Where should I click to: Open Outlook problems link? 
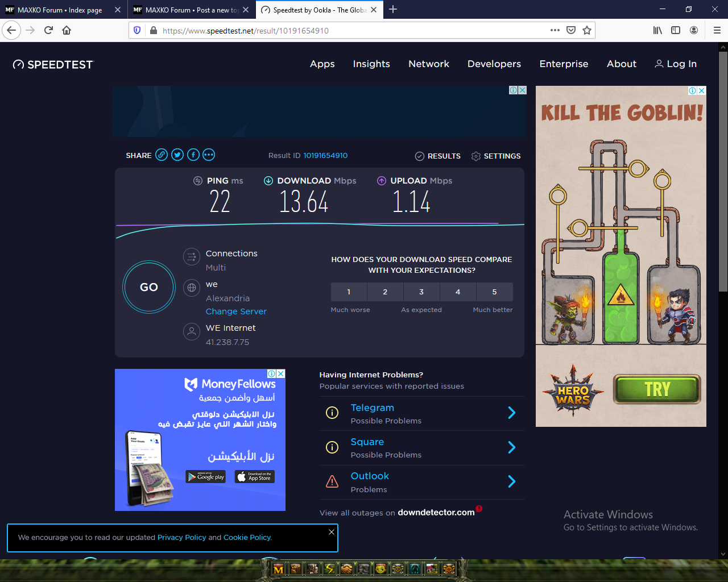click(x=370, y=476)
